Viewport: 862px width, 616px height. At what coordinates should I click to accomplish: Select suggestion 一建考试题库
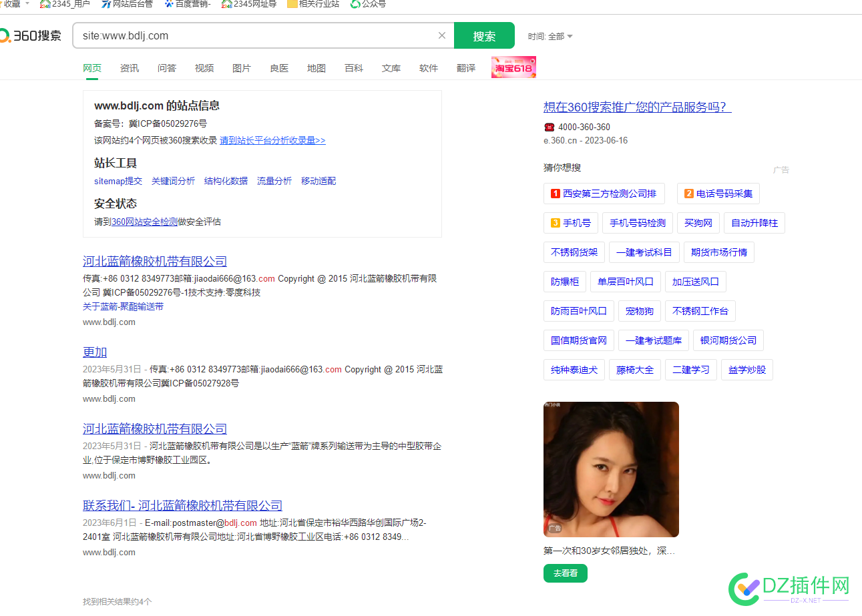tap(654, 340)
